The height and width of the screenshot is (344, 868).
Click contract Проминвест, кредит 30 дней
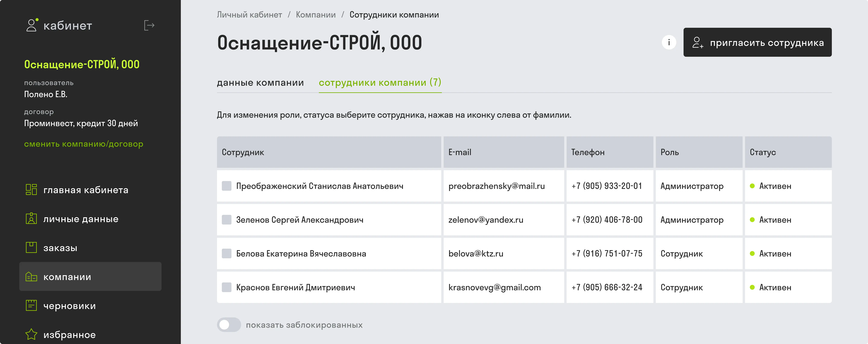(81, 123)
